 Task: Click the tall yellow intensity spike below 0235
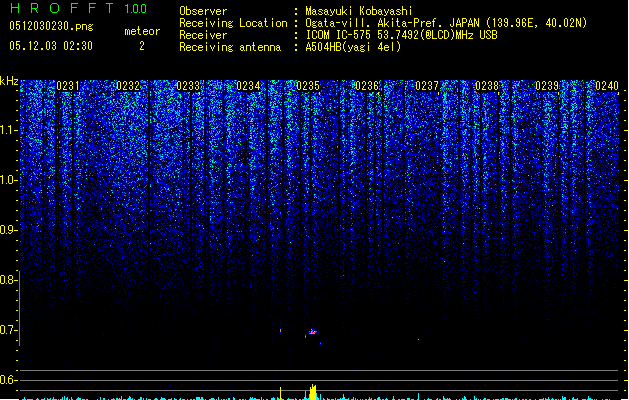tap(313, 392)
